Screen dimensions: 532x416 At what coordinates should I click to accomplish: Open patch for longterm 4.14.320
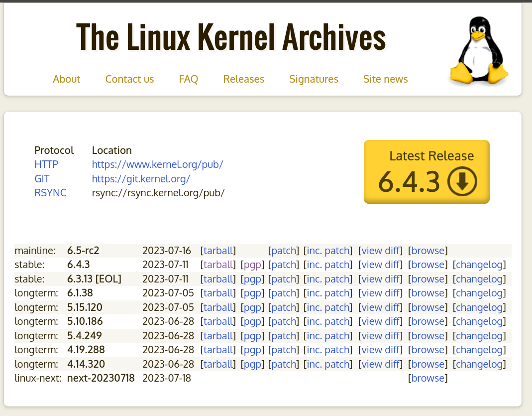pyautogui.click(x=284, y=364)
